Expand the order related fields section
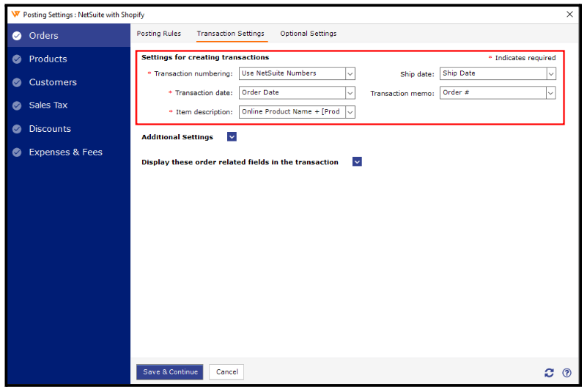The height and width of the screenshot is (392, 587). tap(357, 162)
